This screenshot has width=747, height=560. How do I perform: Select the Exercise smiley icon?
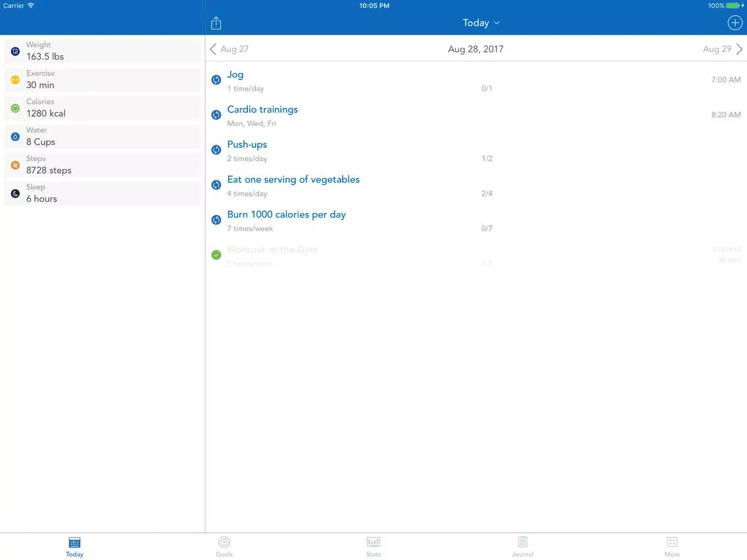click(14, 79)
